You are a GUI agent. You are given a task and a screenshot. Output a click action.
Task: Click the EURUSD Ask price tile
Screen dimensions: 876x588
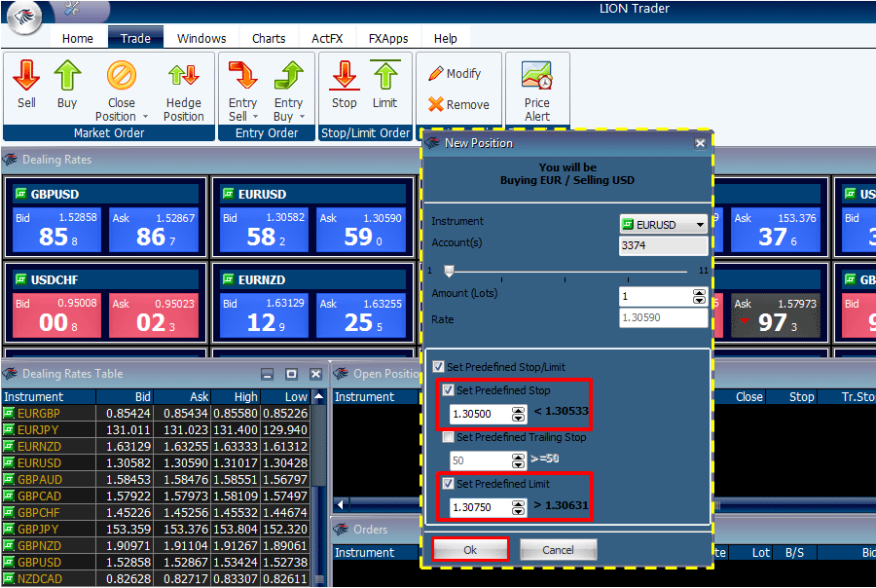click(361, 231)
